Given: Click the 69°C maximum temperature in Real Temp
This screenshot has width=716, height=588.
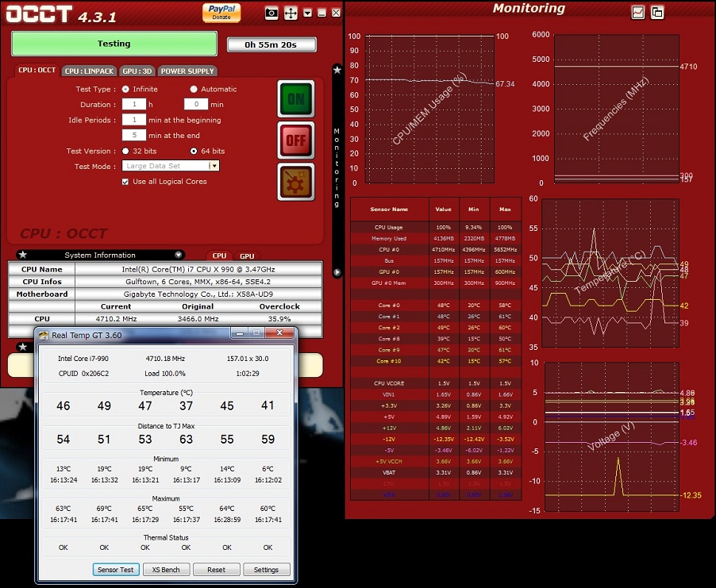Looking at the screenshot, I should 104,508.
